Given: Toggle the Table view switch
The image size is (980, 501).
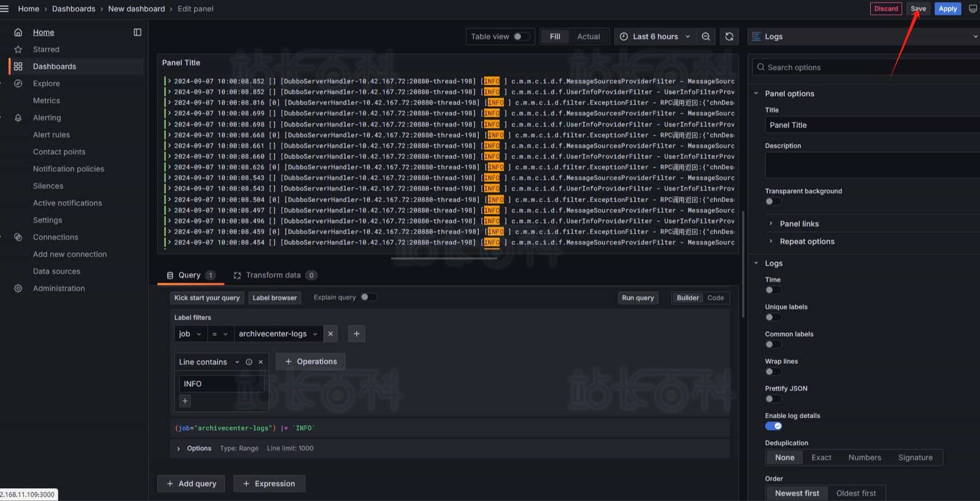Looking at the screenshot, I should [x=520, y=36].
